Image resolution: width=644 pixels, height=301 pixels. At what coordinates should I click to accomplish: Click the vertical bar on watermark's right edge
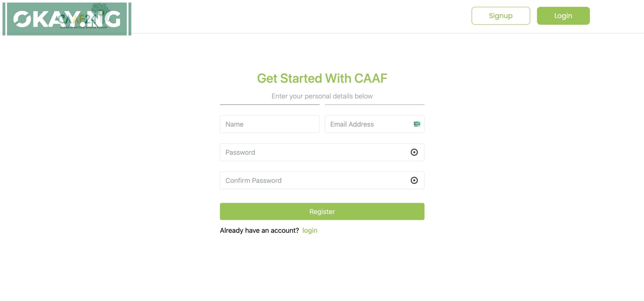130,19
